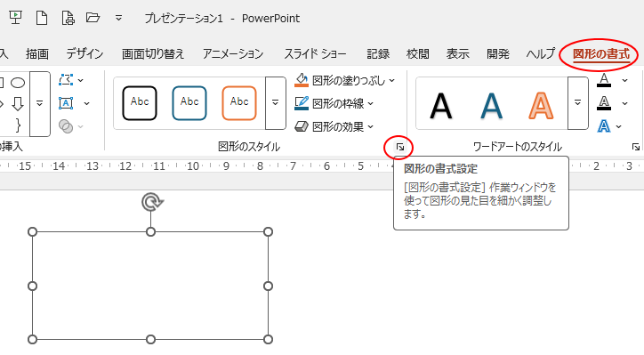Apply black outline Abc shape style
The height and width of the screenshot is (355, 644).
(x=140, y=102)
